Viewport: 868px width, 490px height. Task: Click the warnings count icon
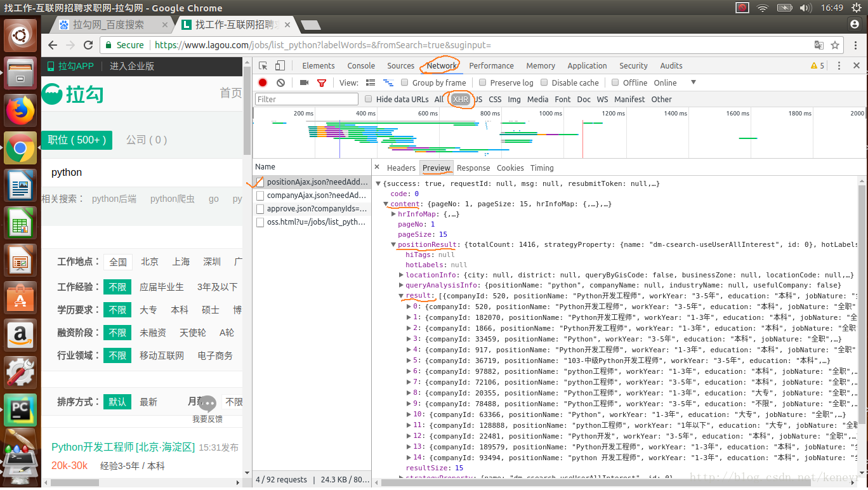tap(817, 66)
